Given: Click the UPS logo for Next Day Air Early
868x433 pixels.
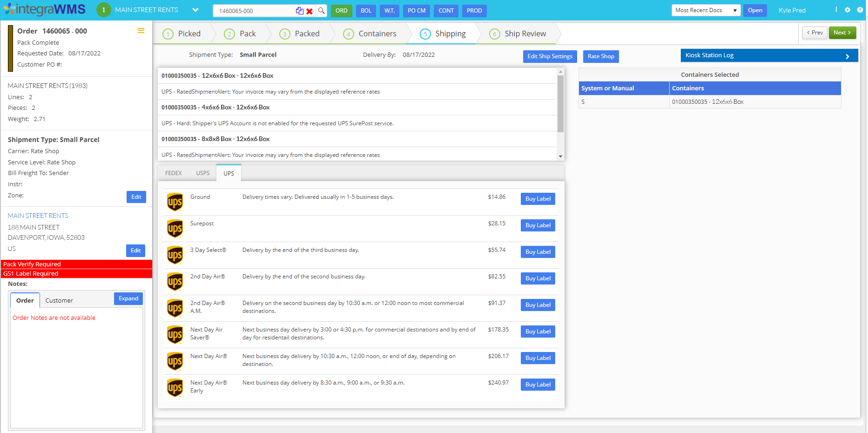Looking at the screenshot, I should point(175,388).
